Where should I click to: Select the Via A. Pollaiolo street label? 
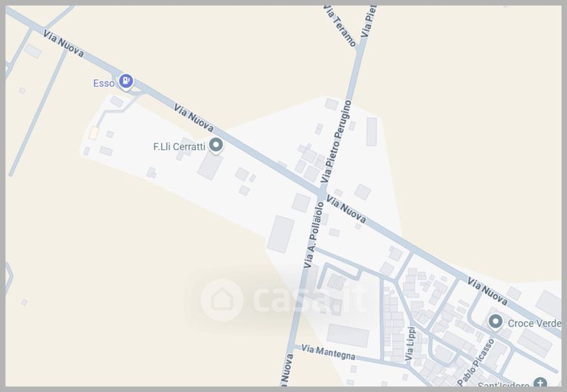[x=314, y=235]
